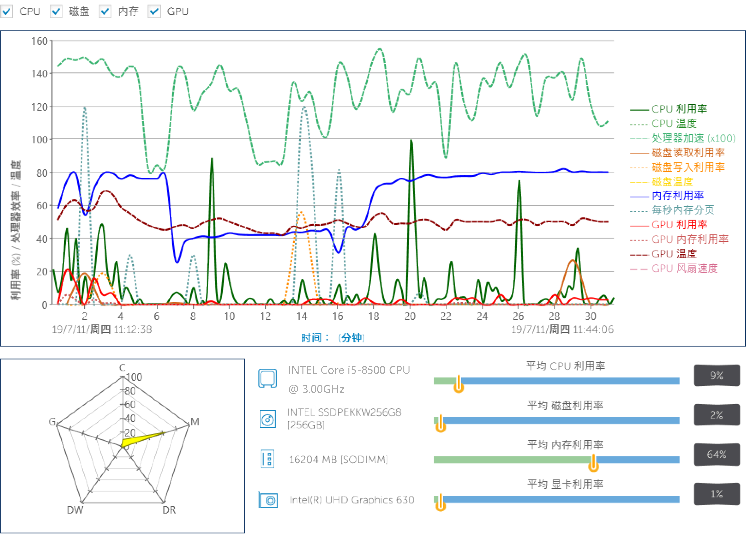The height and width of the screenshot is (536, 756).
Task: Select 内存利用率 legend entry
Action: point(678,196)
